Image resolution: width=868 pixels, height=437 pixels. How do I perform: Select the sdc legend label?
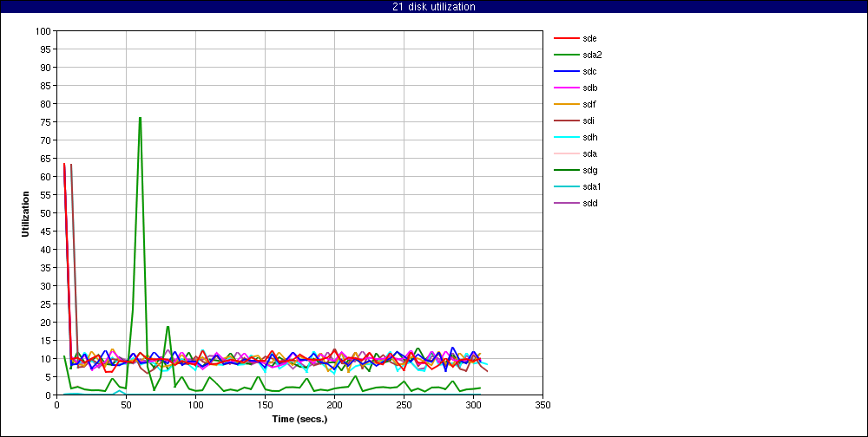point(589,72)
